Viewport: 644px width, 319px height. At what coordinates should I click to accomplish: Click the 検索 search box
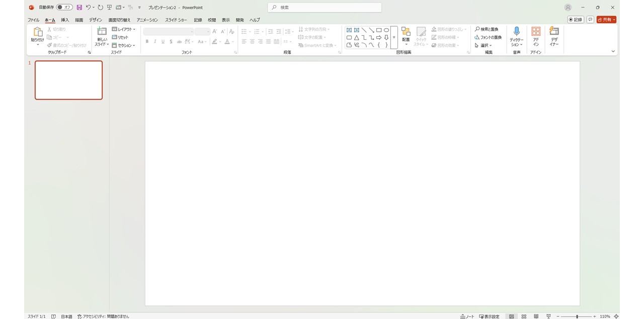(x=325, y=8)
